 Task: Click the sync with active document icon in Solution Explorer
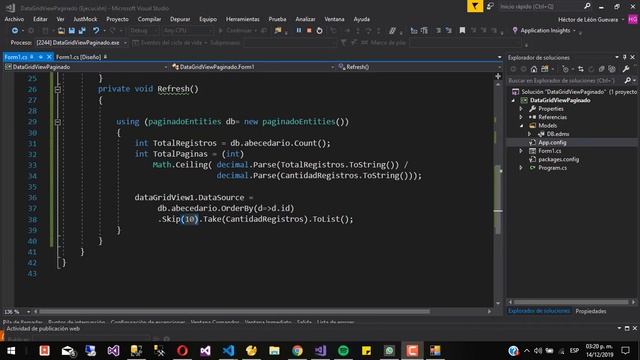point(581,69)
